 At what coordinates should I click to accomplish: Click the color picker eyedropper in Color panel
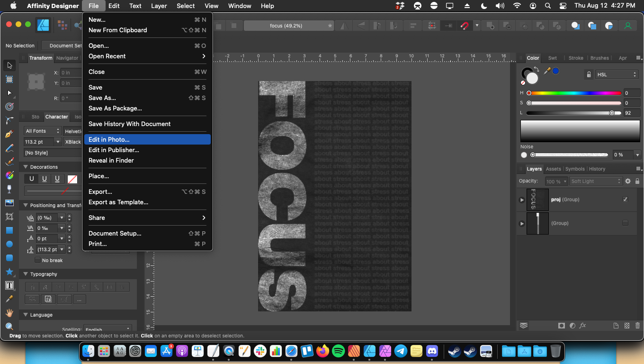[x=547, y=71]
